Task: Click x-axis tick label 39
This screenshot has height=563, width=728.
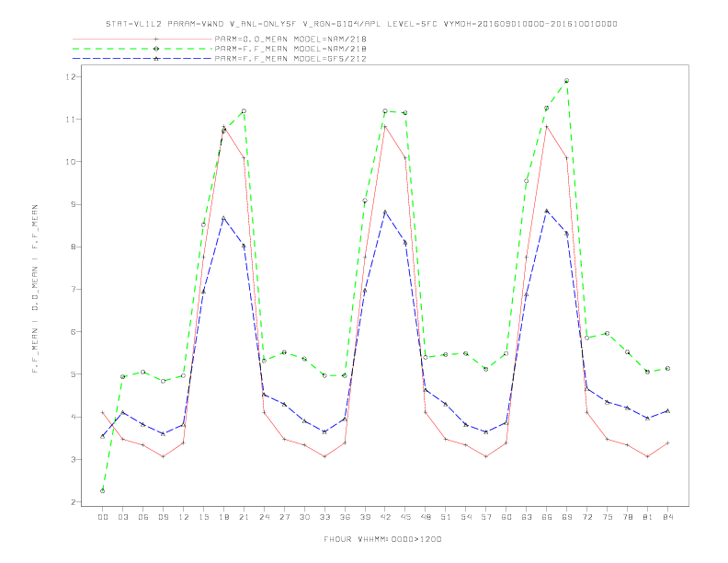Action: pos(365,517)
